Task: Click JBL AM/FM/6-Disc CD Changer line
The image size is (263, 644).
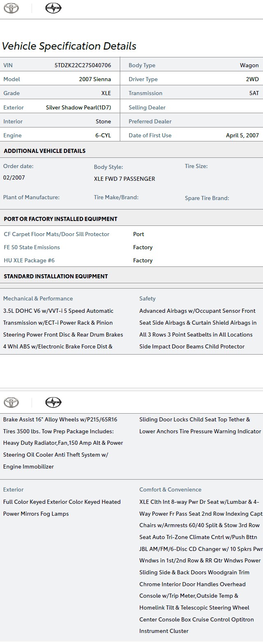Action: click(x=201, y=549)
